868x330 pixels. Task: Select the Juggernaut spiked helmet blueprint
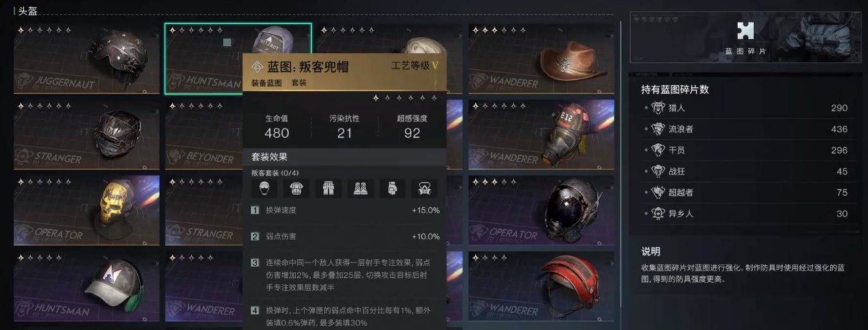click(87, 58)
